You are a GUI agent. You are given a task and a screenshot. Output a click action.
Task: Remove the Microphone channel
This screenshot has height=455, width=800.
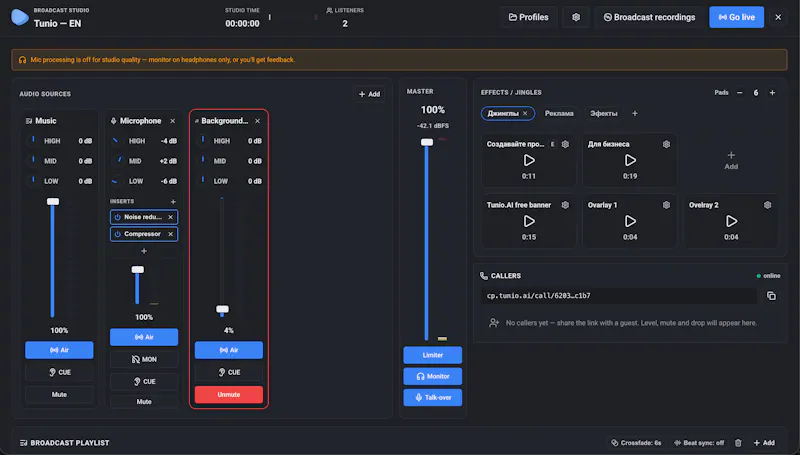click(x=172, y=121)
